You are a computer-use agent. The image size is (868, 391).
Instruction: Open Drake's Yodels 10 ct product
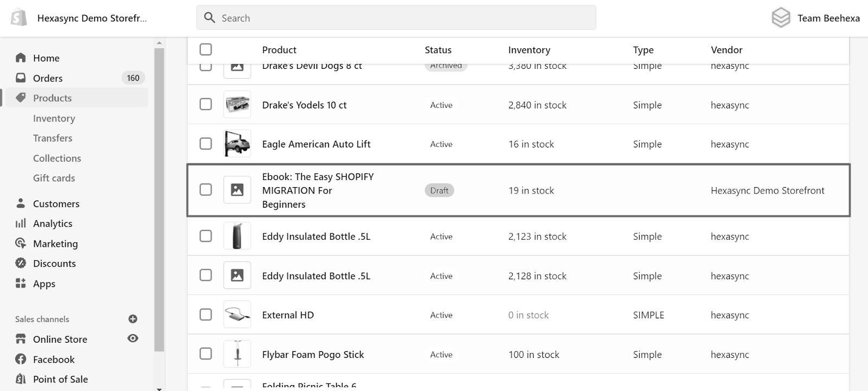(x=304, y=105)
